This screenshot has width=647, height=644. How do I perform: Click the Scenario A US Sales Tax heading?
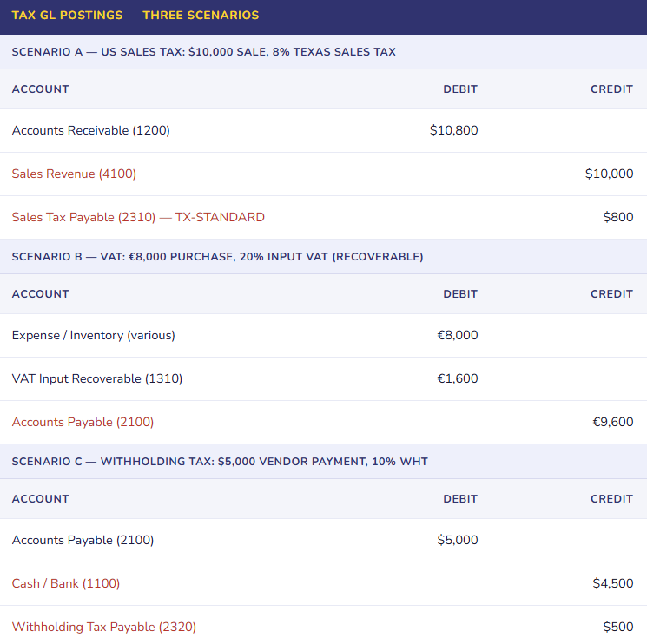point(204,52)
